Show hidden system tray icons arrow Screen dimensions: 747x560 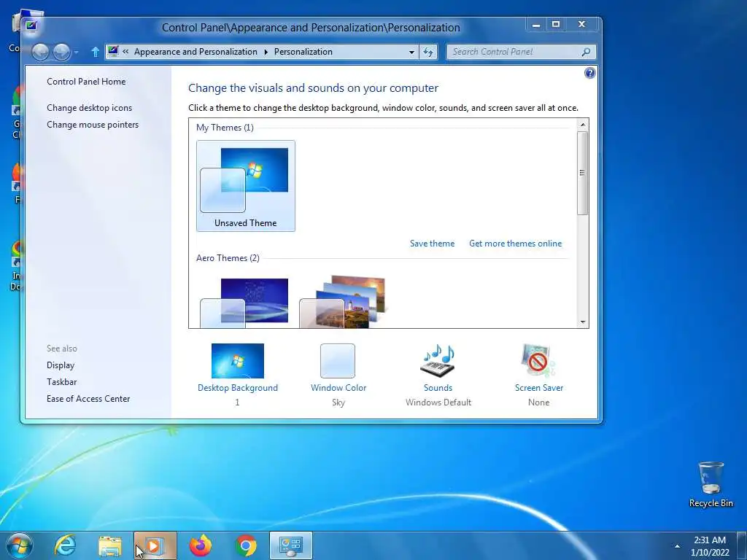tap(678, 546)
